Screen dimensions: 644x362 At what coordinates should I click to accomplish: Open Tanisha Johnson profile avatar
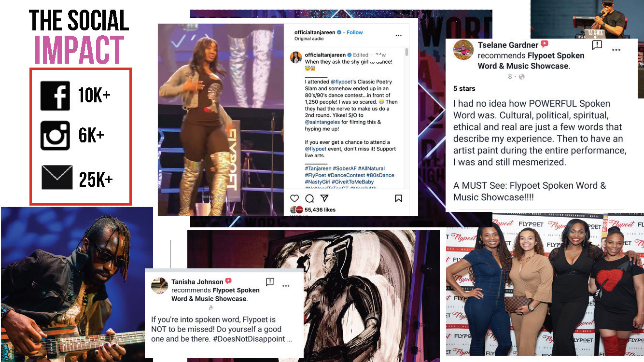tap(159, 286)
